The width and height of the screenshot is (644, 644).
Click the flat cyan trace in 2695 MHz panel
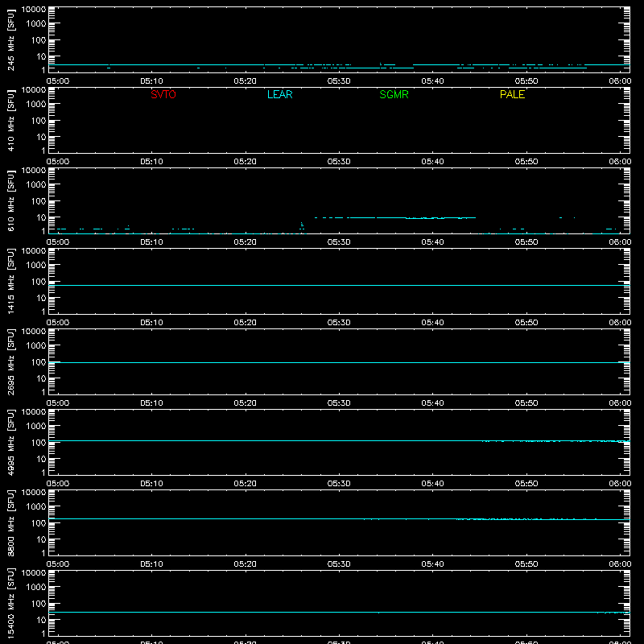339,362
